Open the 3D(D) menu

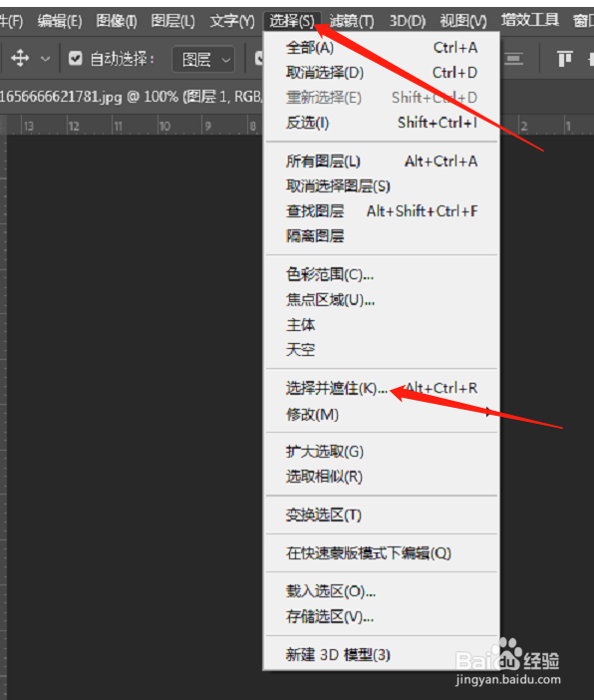(408, 21)
